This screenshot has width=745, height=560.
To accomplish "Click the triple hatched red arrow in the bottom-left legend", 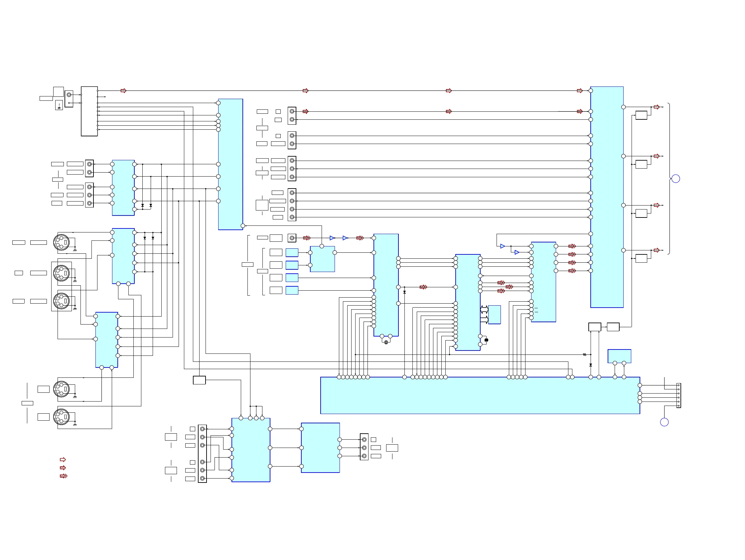I will point(63,476).
